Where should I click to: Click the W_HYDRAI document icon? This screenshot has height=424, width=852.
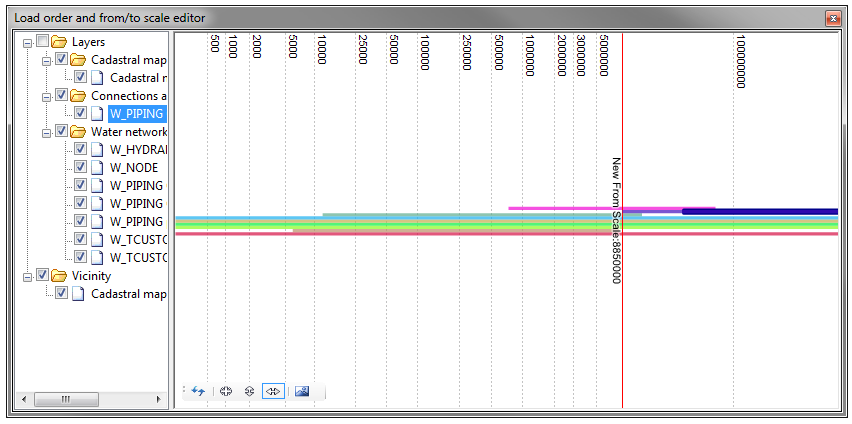tap(97, 149)
